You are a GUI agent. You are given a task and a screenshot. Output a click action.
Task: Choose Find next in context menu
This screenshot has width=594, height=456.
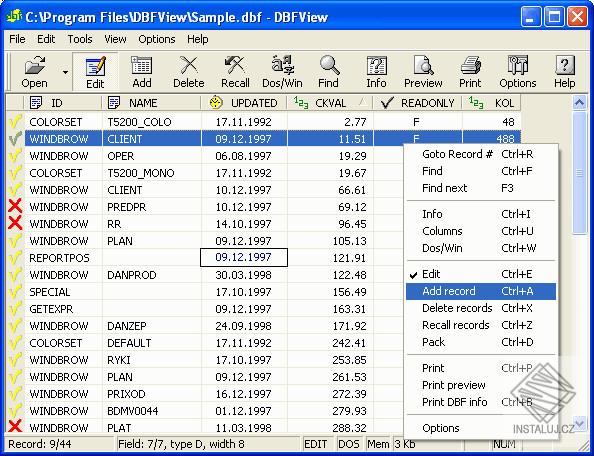pos(481,188)
